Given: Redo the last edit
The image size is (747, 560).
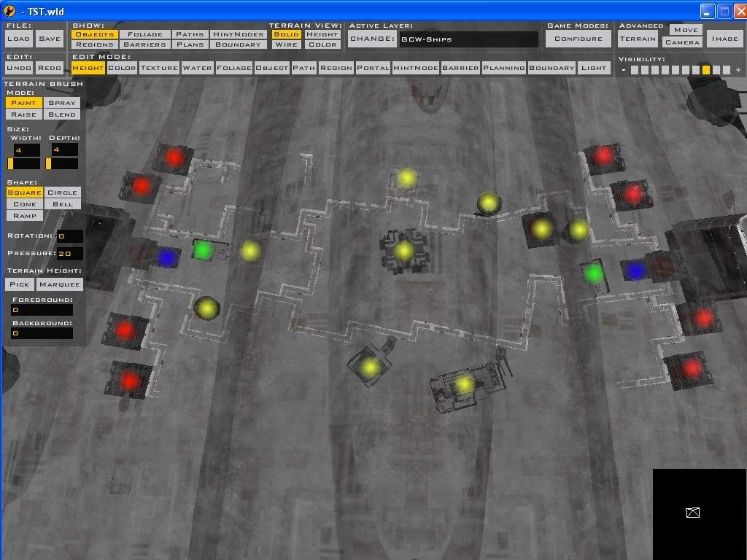Looking at the screenshot, I should [50, 68].
